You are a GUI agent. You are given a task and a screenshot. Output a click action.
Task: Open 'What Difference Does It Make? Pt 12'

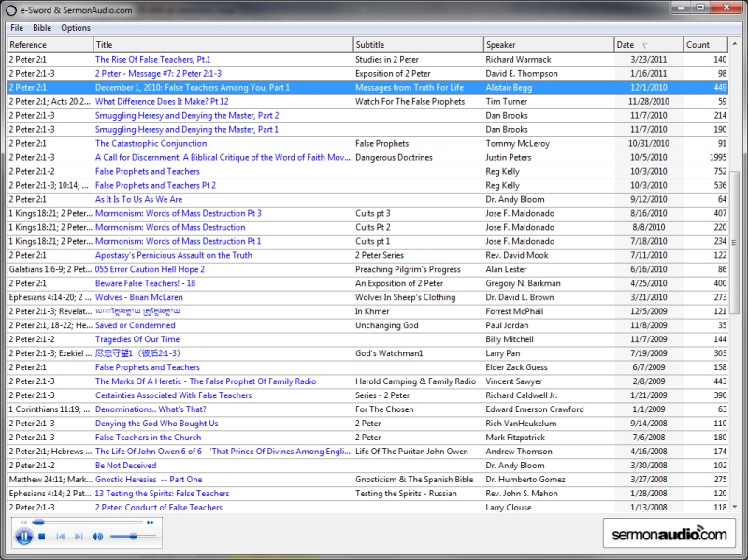click(162, 102)
